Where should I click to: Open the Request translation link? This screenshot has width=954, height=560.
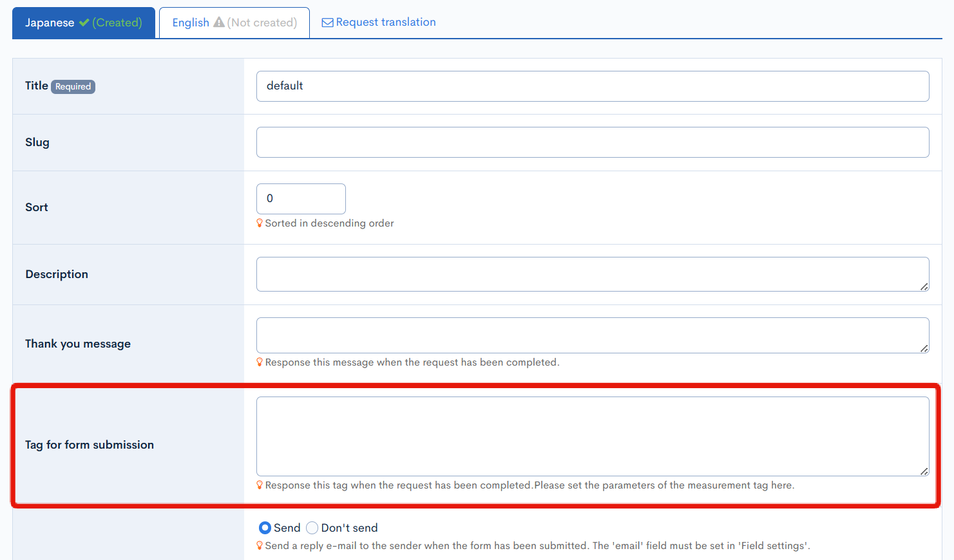click(x=385, y=22)
